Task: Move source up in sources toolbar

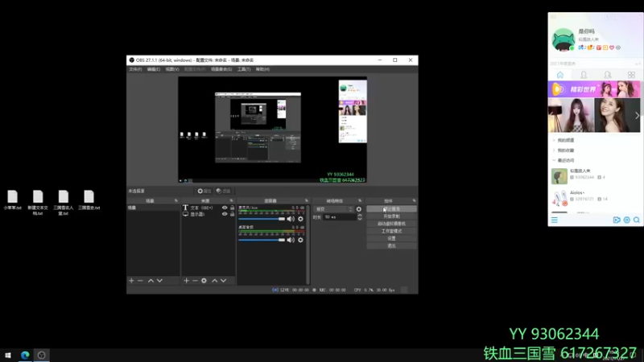Action: tap(214, 281)
